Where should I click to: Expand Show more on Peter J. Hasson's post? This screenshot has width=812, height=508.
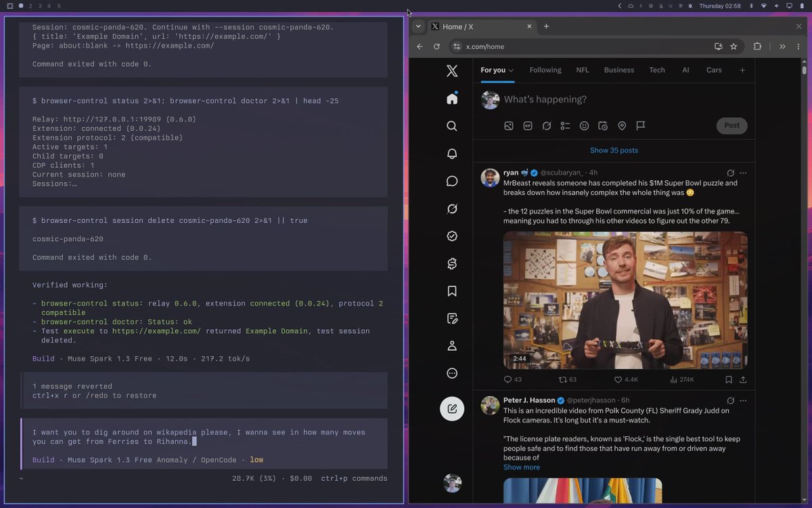[522, 467]
